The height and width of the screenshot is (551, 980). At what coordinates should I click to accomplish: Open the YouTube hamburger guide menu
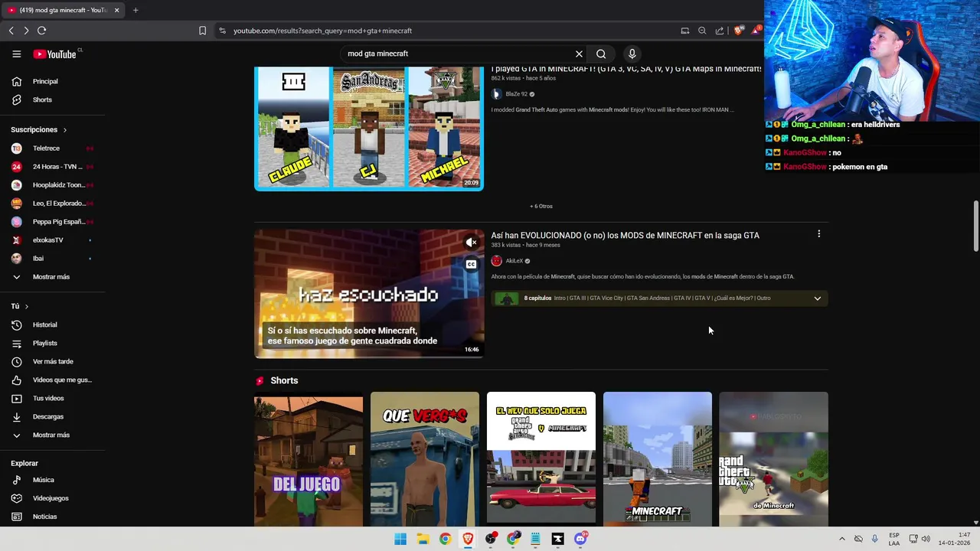coord(16,54)
